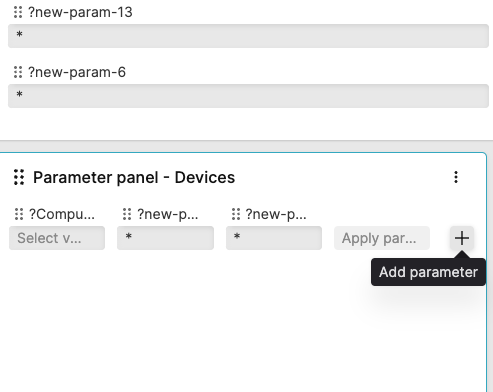Viewport: 493px width, 392px height.
Task: Click the ?new-param-13 value field
Action: pos(248,36)
